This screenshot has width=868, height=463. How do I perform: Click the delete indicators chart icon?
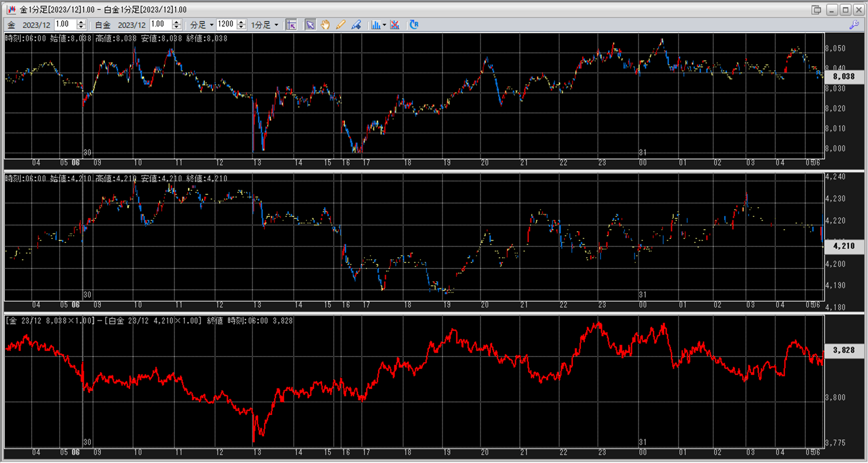pyautogui.click(x=395, y=25)
